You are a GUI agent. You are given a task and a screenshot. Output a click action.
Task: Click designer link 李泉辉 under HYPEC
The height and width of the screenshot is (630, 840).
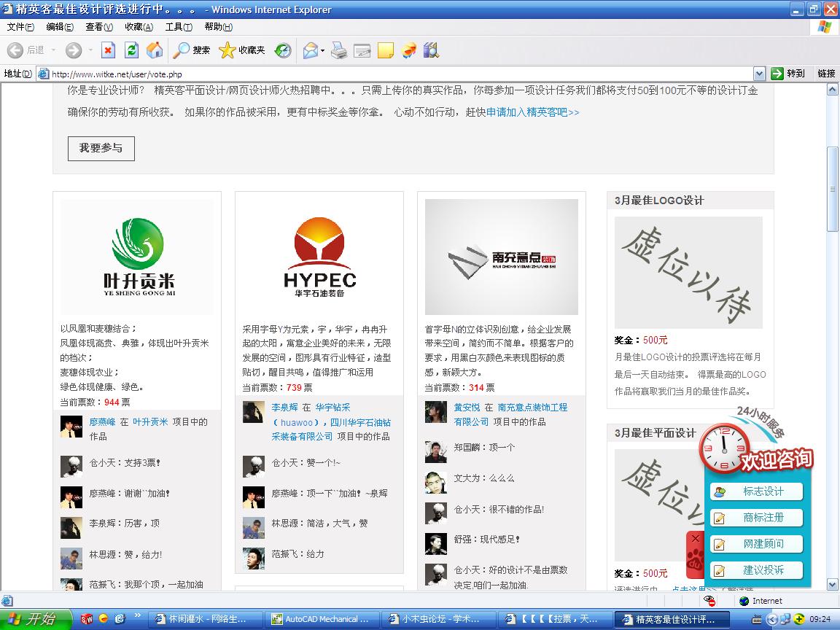[x=284, y=408]
